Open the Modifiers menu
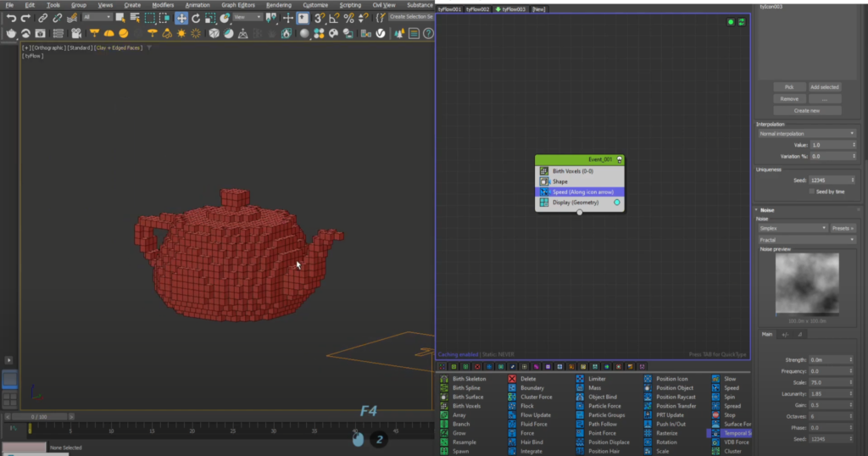 (163, 5)
